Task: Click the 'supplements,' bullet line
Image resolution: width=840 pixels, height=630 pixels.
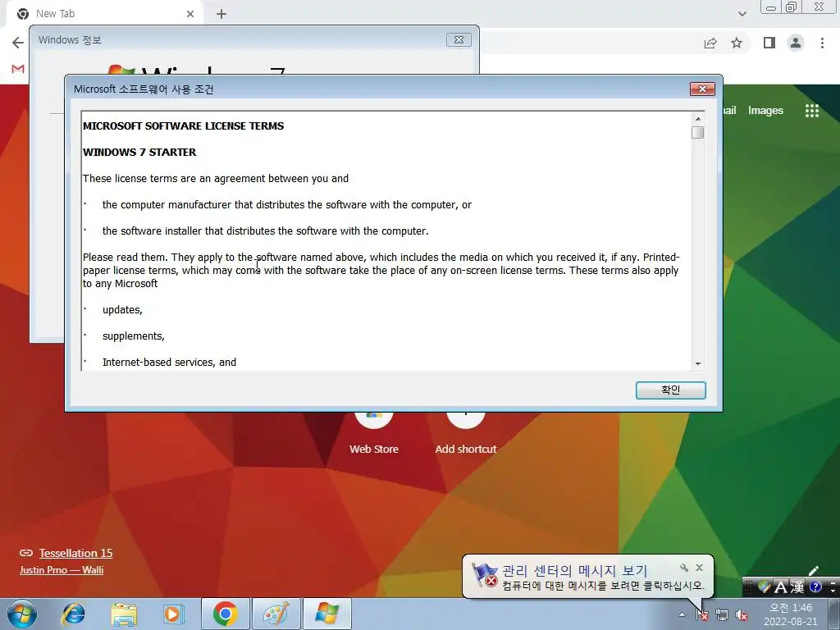Action: 134,336
